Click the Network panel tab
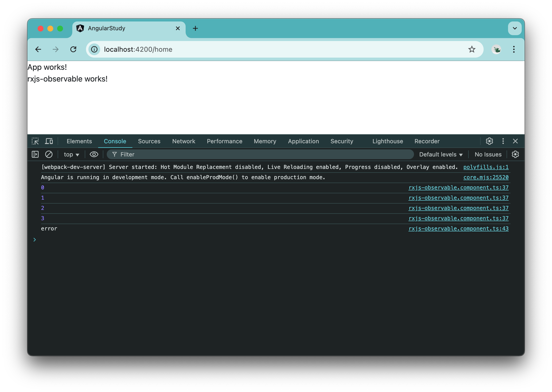The width and height of the screenshot is (552, 392). coord(183,141)
